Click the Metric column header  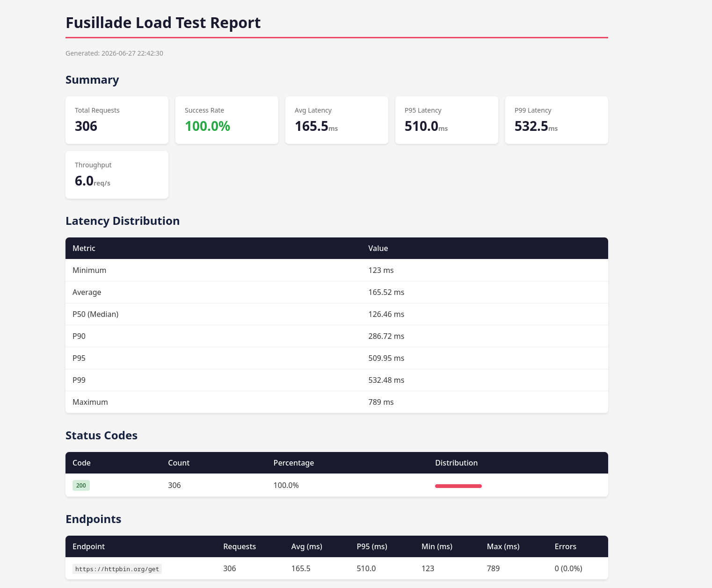tap(84, 248)
